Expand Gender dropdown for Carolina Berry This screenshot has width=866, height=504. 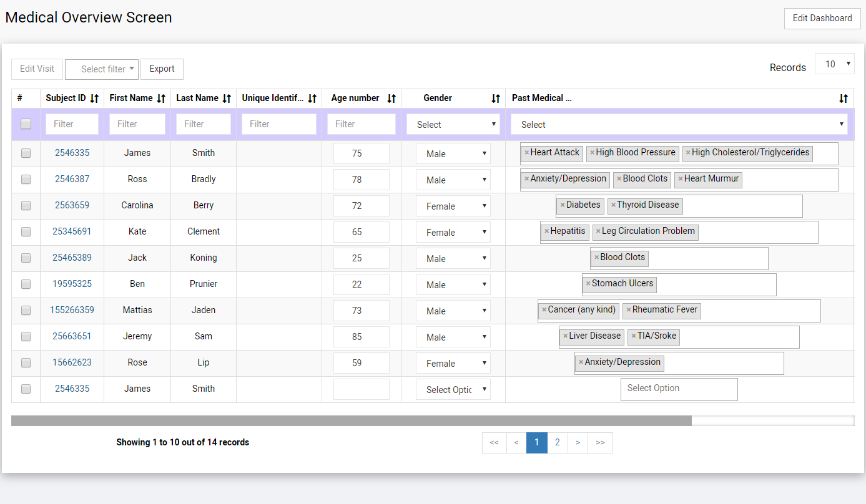[453, 206]
